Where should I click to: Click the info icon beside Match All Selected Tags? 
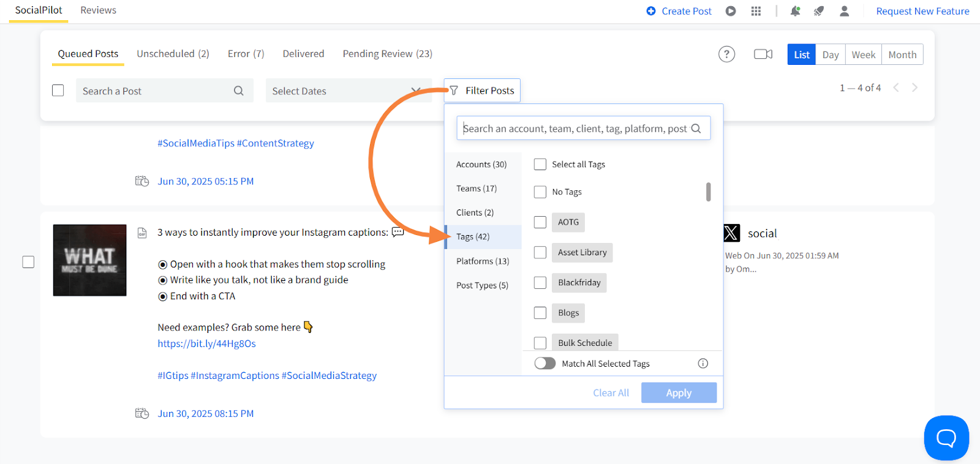click(703, 364)
